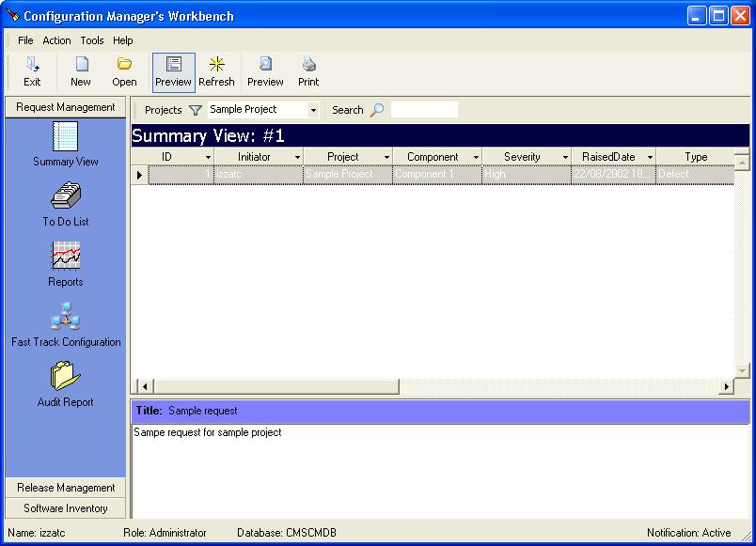
Task: Click the 'Title: Sample request' bar
Action: (x=441, y=411)
